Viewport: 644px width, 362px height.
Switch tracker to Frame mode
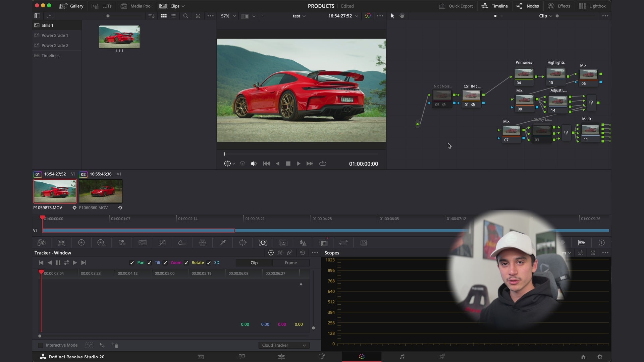(291, 263)
